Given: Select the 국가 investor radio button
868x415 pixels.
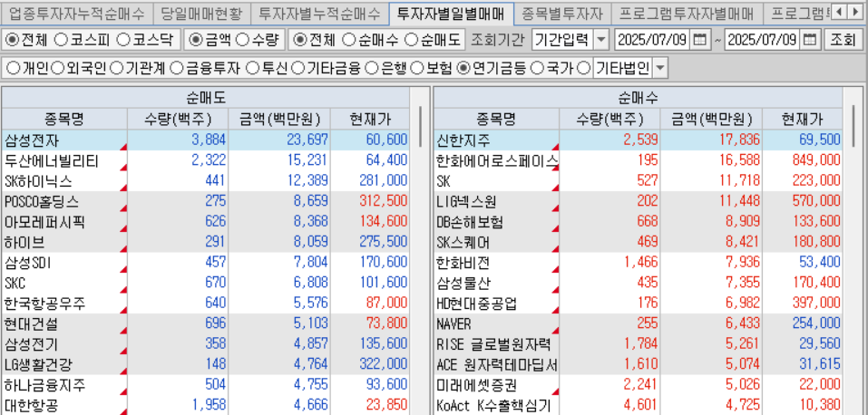Looking at the screenshot, I should tap(537, 68).
